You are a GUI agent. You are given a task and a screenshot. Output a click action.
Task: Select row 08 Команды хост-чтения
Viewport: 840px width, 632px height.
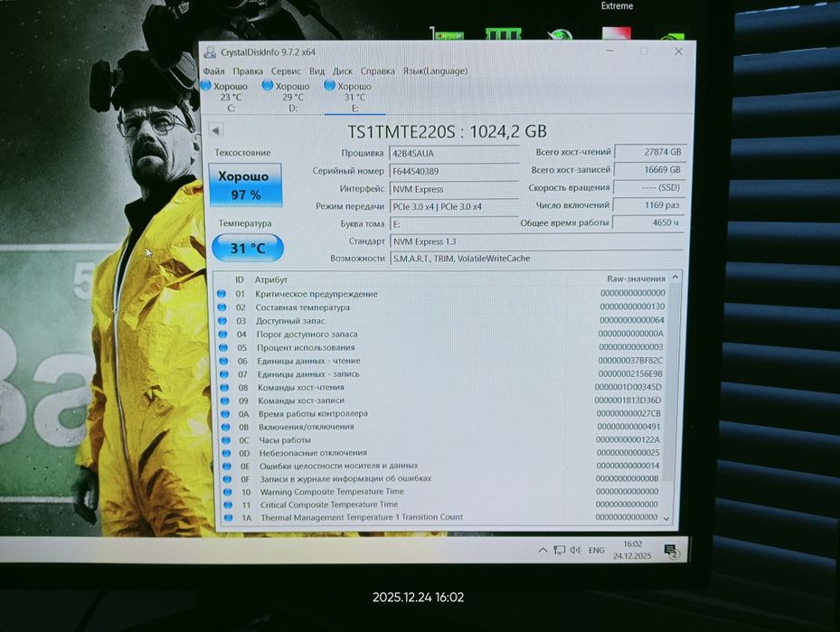tap(442, 387)
